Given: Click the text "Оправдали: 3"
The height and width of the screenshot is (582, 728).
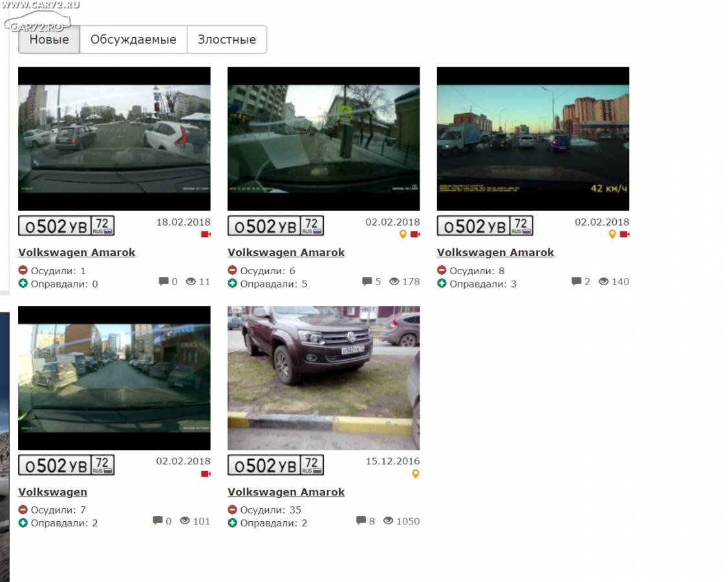Looking at the screenshot, I should pos(483,284).
